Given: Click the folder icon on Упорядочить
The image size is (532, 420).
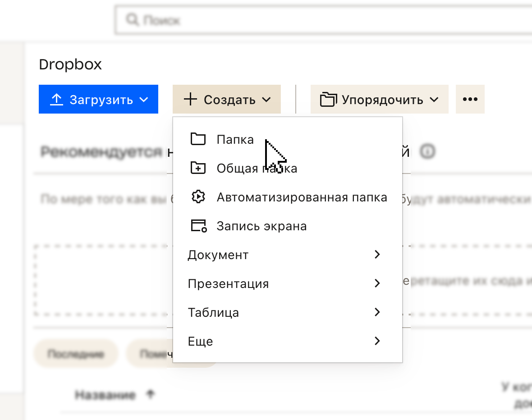Looking at the screenshot, I should [x=328, y=100].
